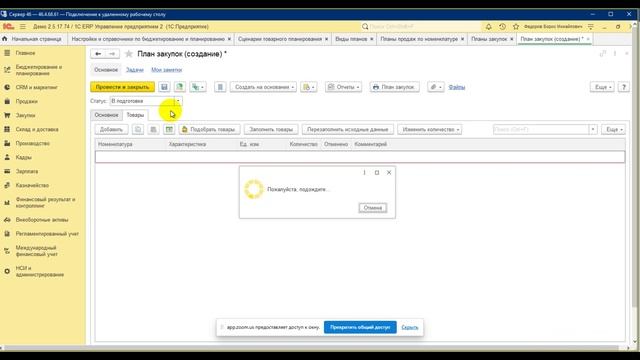Switch to Основное tab of document
640x360 pixels.
(x=106, y=115)
